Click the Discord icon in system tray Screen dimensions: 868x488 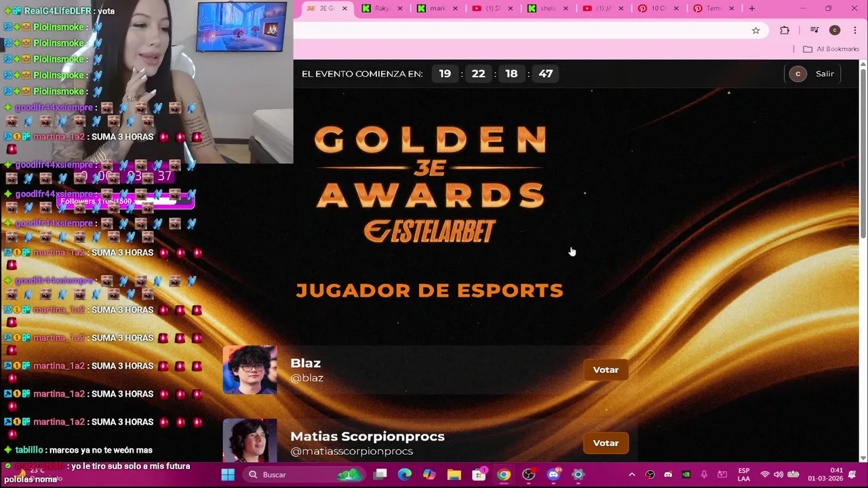pyautogui.click(x=668, y=474)
